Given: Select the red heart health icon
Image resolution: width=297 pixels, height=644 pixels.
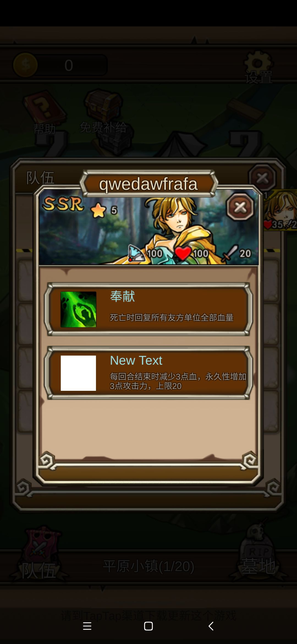Looking at the screenshot, I should click(183, 253).
